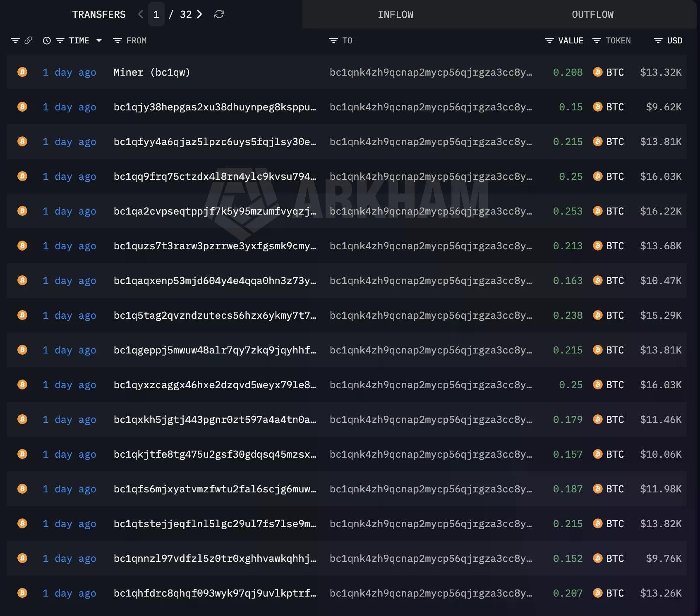700x616 pixels.
Task: Expand the TIME sort dropdown arrow
Action: pos(99,41)
